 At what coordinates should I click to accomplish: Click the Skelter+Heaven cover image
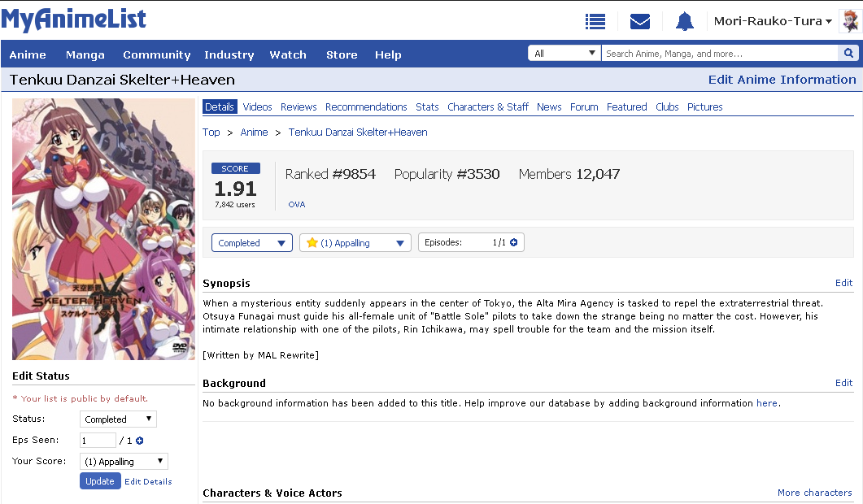click(103, 229)
